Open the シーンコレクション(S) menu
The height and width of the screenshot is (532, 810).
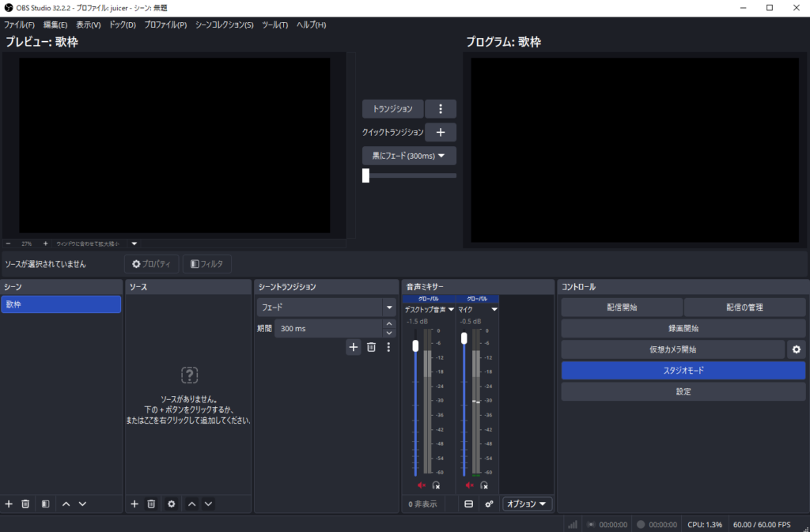click(224, 25)
